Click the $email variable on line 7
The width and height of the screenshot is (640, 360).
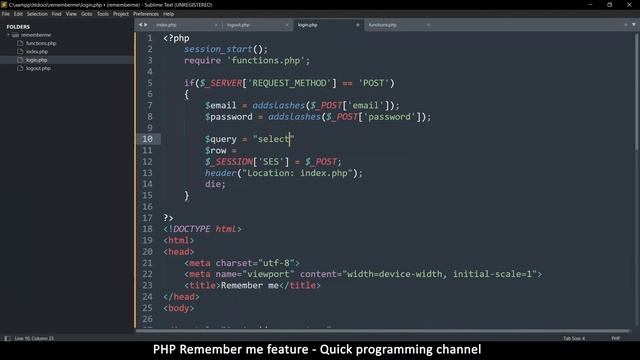(220, 106)
